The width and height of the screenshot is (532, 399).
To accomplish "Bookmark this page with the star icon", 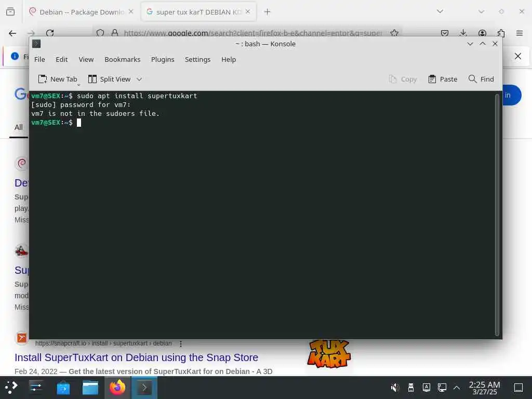I will click(x=394, y=33).
